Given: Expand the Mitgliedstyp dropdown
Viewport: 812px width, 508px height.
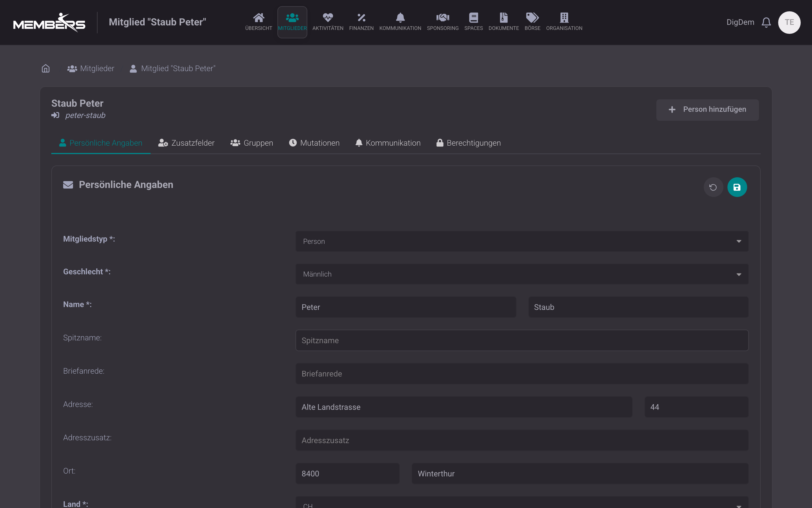Looking at the screenshot, I should [x=522, y=241].
